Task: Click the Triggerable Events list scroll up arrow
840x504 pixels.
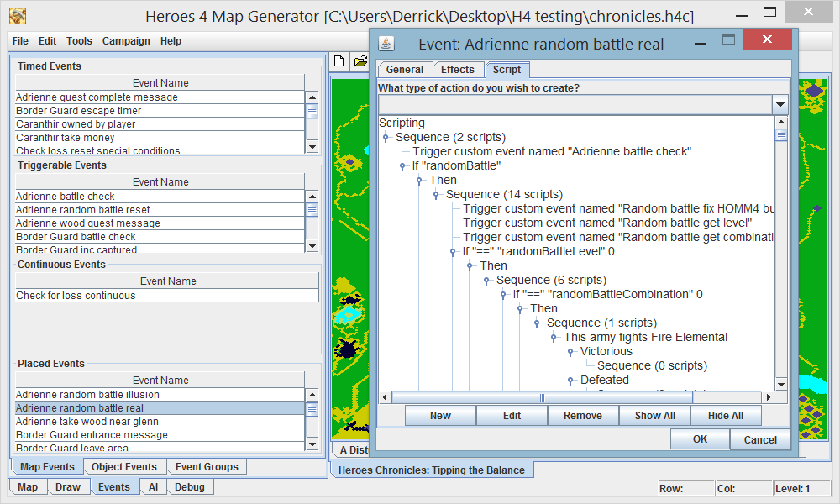Action: [x=312, y=197]
